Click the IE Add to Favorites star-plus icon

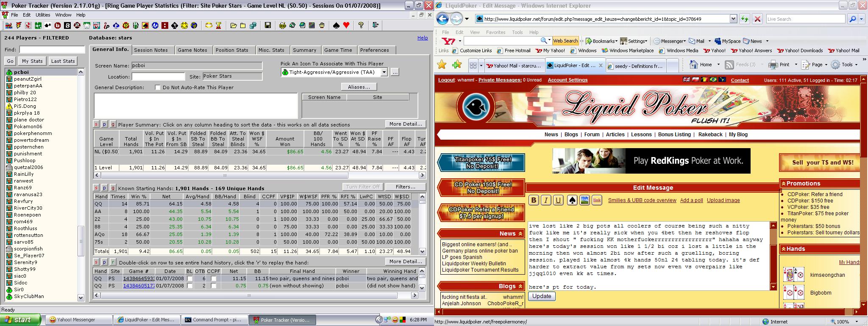click(457, 65)
